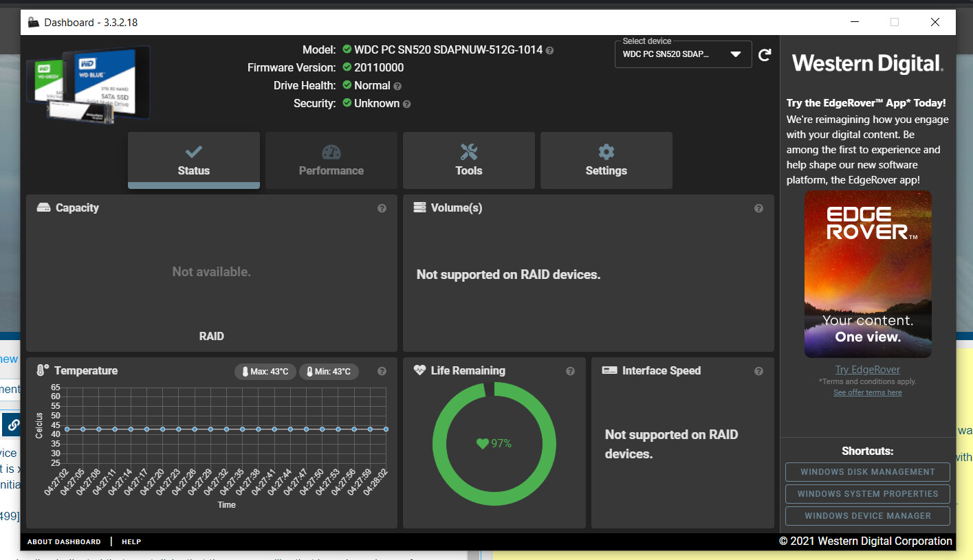Click the Life Remaining heartbeat icon

point(419,370)
